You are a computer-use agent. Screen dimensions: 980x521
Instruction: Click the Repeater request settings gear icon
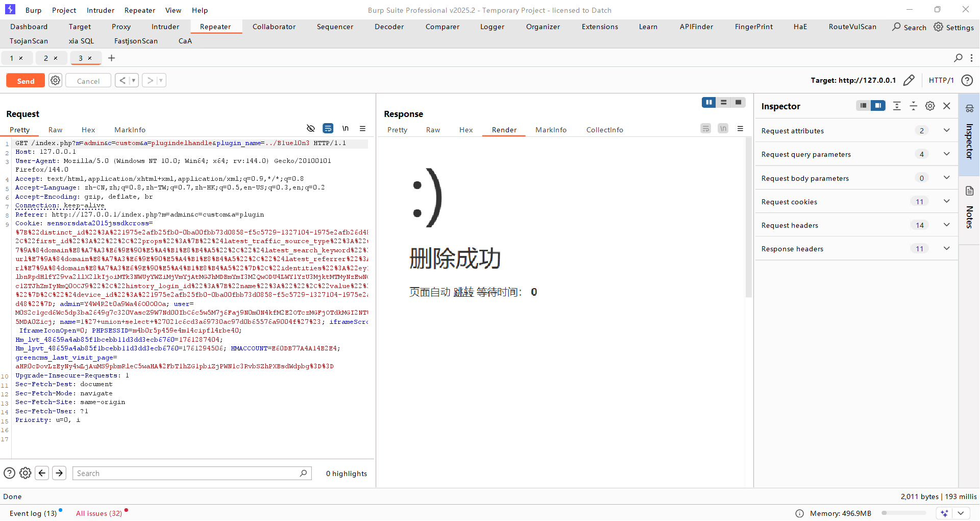55,81
